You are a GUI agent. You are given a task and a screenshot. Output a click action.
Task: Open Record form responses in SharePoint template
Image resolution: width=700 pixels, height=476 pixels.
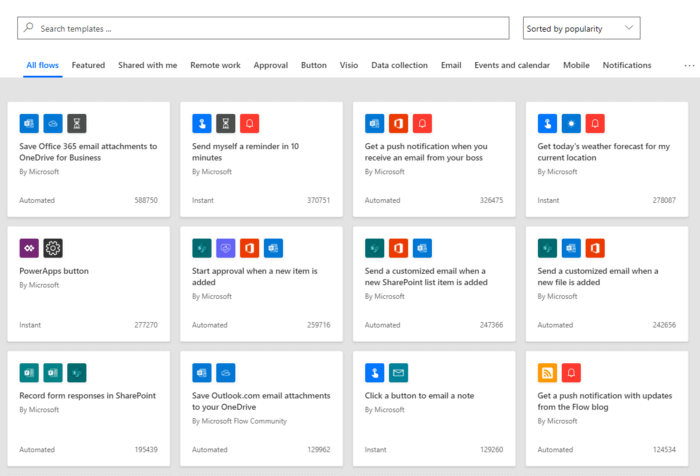88,396
